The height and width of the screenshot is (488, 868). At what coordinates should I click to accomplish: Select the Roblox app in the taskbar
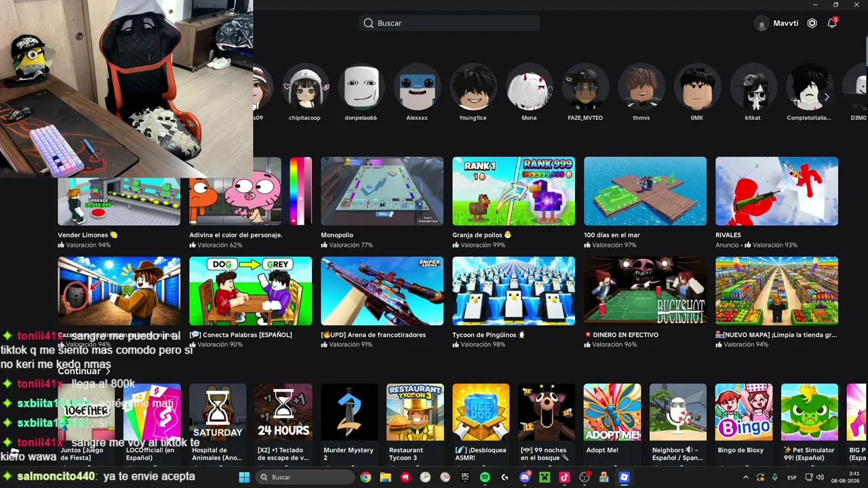coord(625,477)
